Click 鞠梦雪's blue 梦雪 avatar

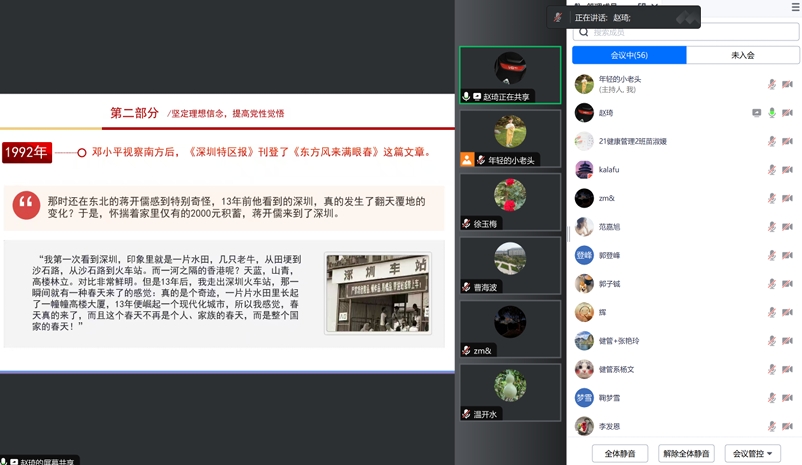[x=584, y=398]
